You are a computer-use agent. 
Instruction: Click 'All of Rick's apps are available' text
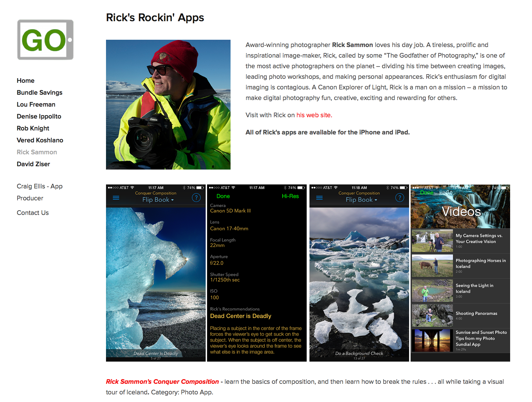click(328, 132)
